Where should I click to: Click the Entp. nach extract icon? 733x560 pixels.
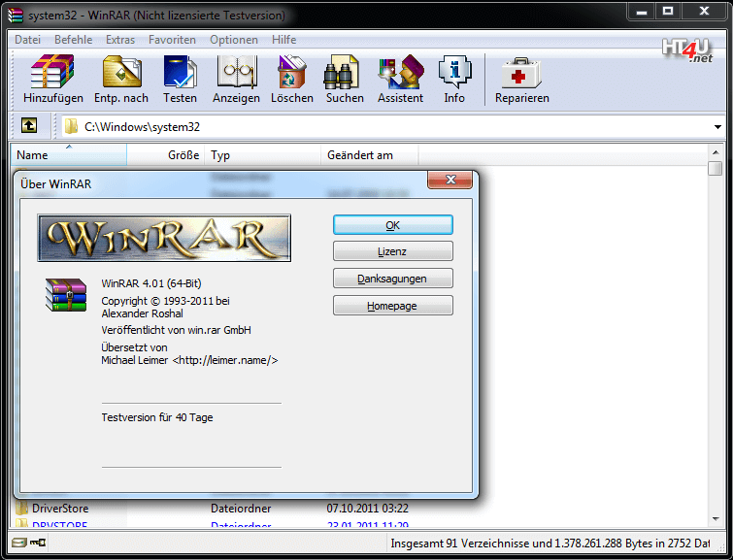click(x=121, y=72)
